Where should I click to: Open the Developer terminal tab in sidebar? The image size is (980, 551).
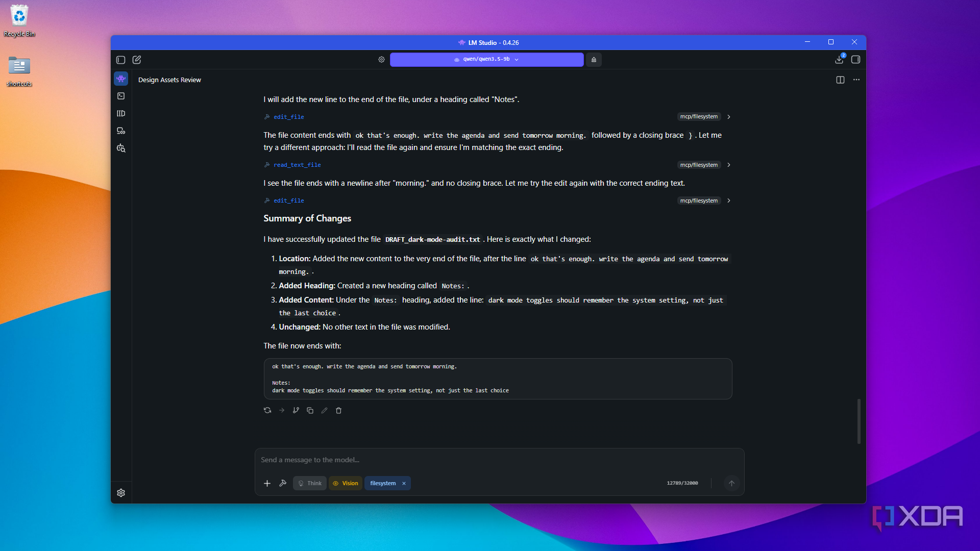121,96
